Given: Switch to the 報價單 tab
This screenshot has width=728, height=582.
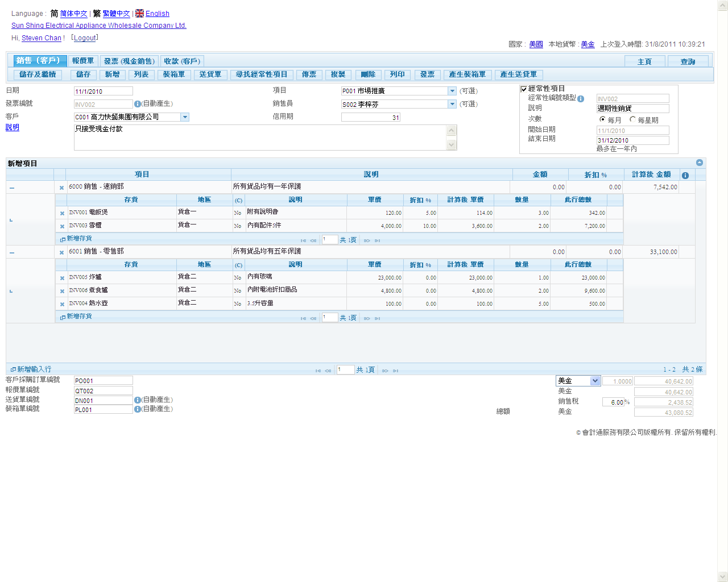Looking at the screenshot, I should [x=83, y=61].
